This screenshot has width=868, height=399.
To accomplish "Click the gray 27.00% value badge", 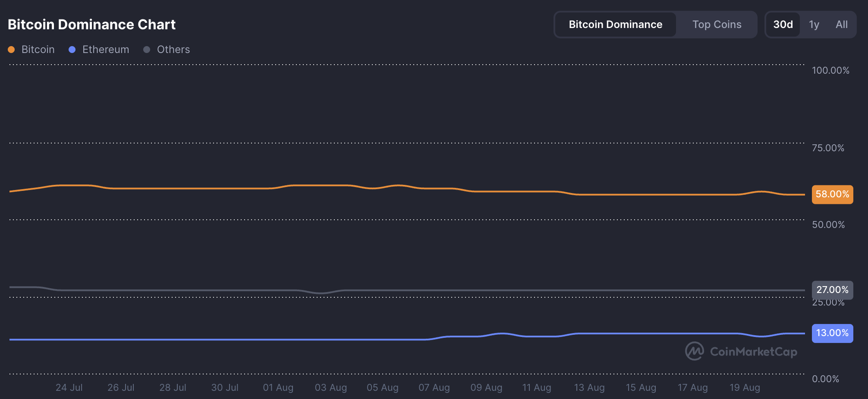I will click(832, 290).
